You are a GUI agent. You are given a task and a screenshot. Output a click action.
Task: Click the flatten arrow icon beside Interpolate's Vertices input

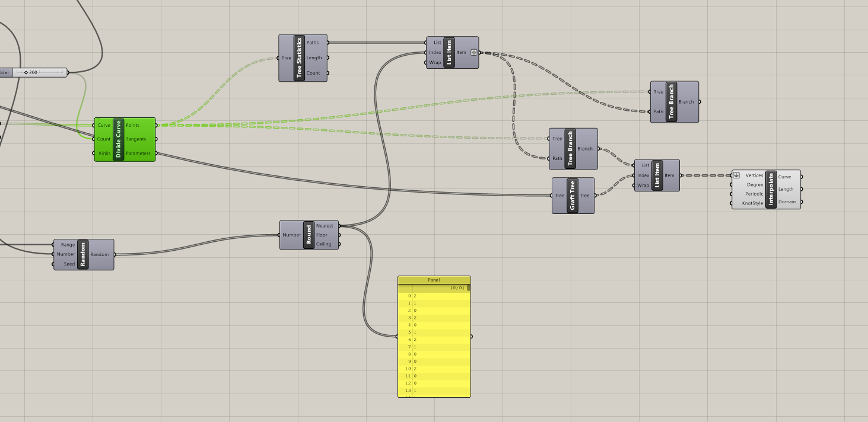click(736, 175)
